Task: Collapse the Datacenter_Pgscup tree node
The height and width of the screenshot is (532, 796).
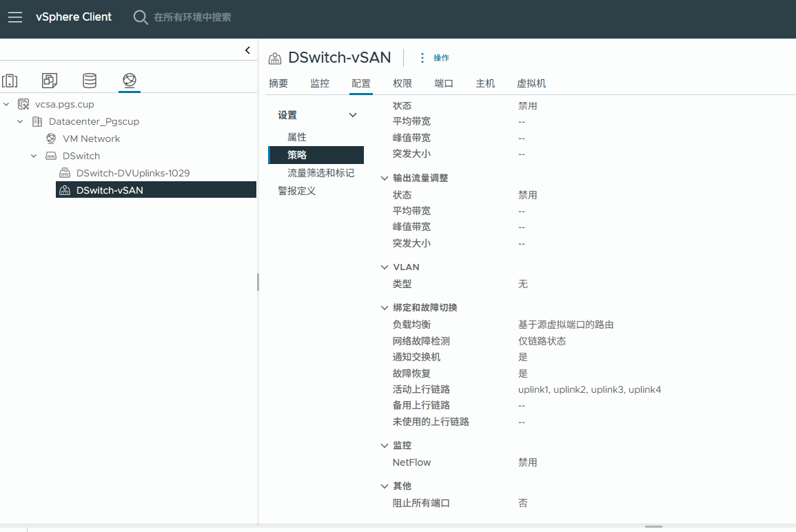Action: click(x=20, y=121)
